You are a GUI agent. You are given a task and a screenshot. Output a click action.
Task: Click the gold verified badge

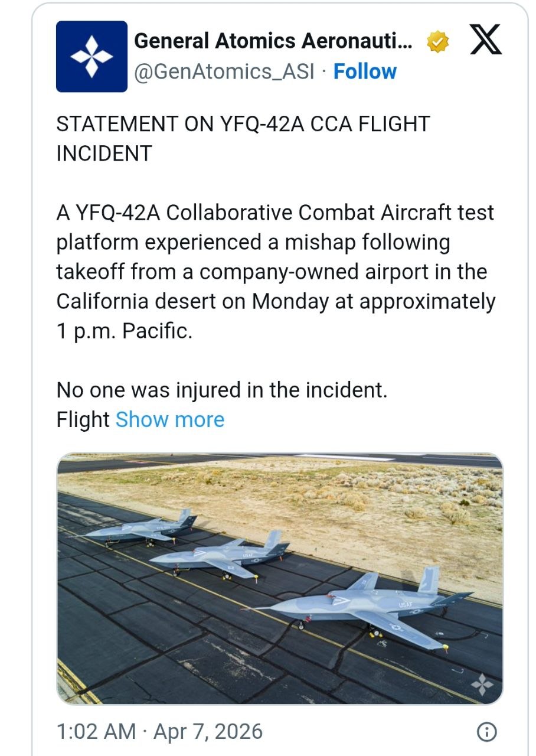[437, 42]
